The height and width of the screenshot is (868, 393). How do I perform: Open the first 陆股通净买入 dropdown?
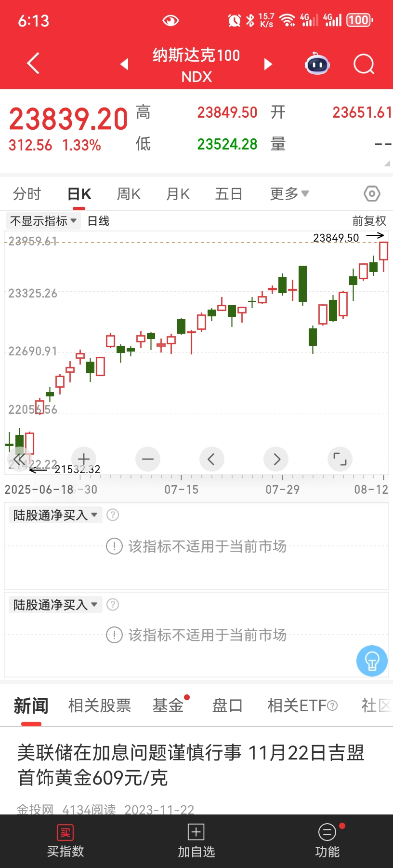click(x=55, y=515)
